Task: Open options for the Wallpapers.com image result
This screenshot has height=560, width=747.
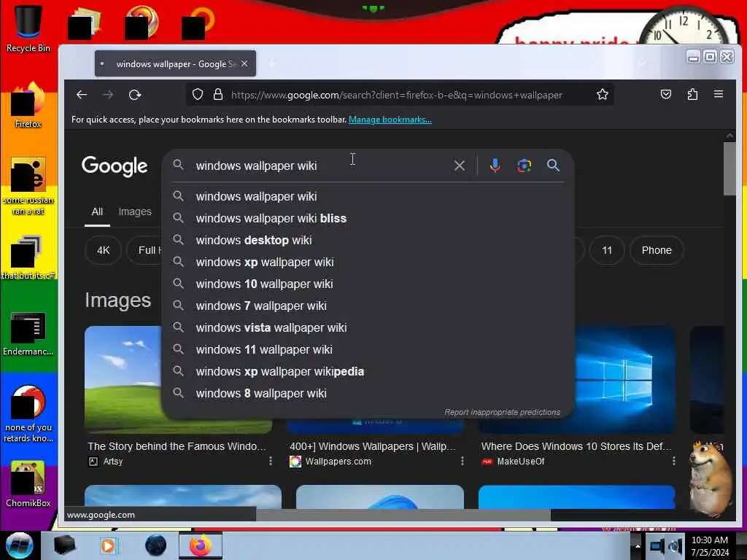Action: coord(462,461)
